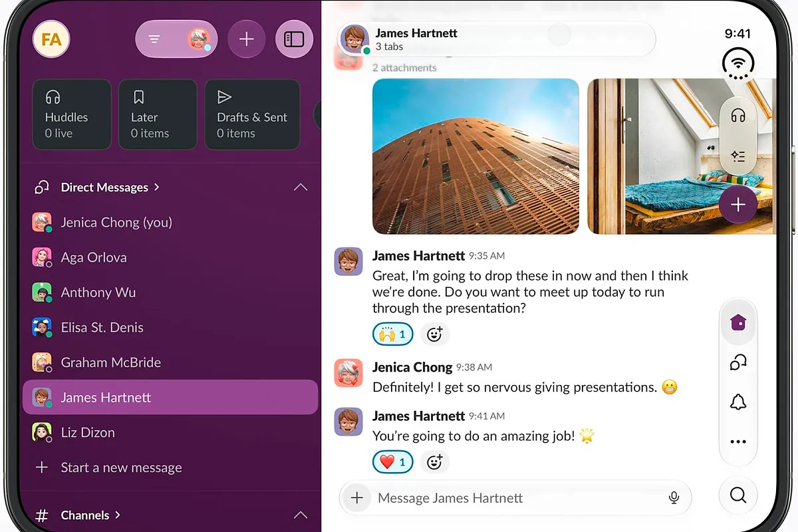This screenshot has height=532, width=798.
Task: Start a huddle with headphones icon
Action: point(738,116)
